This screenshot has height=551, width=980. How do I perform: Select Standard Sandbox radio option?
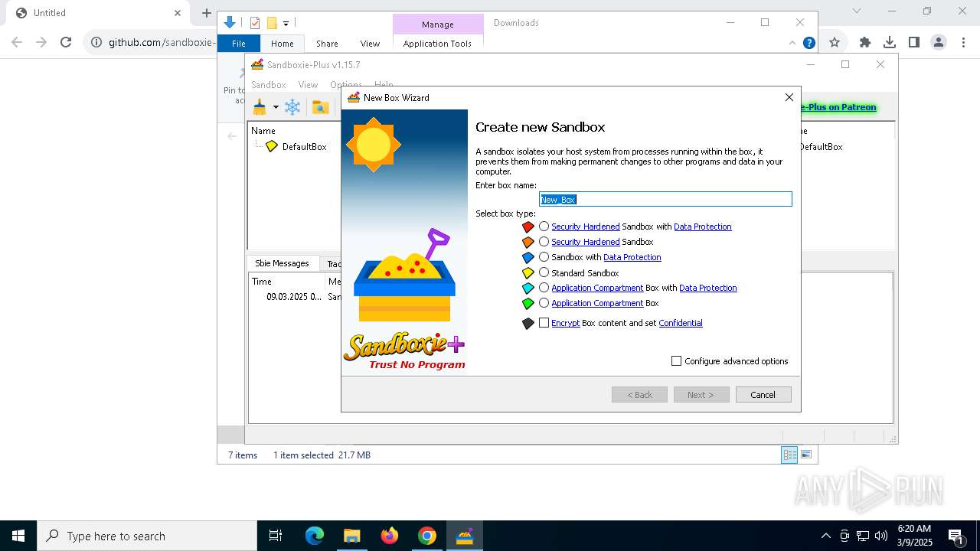tap(544, 272)
